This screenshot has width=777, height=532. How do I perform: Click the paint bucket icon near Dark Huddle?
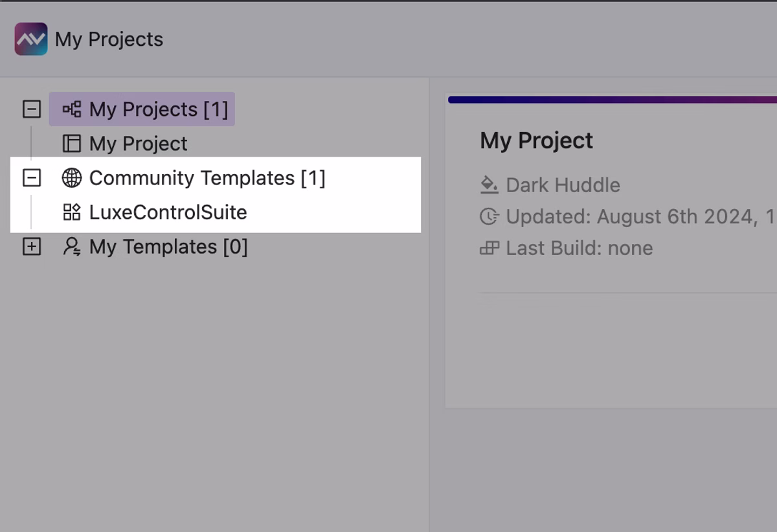coord(488,185)
